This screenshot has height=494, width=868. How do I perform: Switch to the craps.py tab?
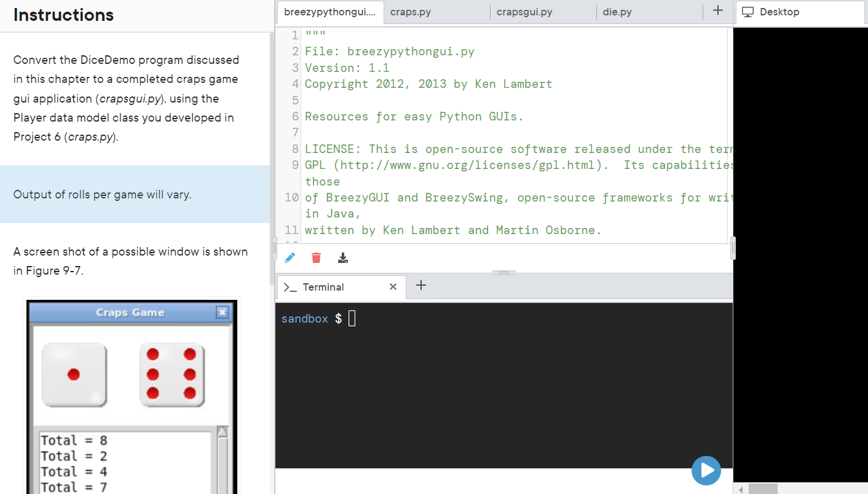(x=411, y=11)
